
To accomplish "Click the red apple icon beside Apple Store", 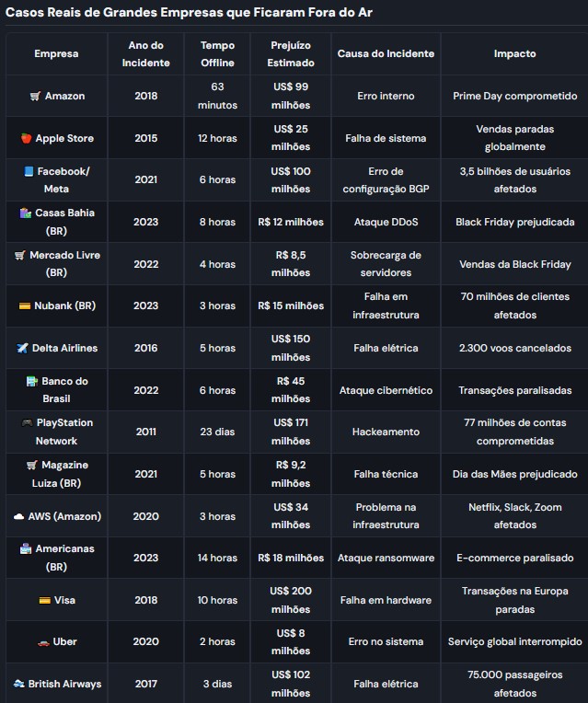I will click(x=26, y=139).
